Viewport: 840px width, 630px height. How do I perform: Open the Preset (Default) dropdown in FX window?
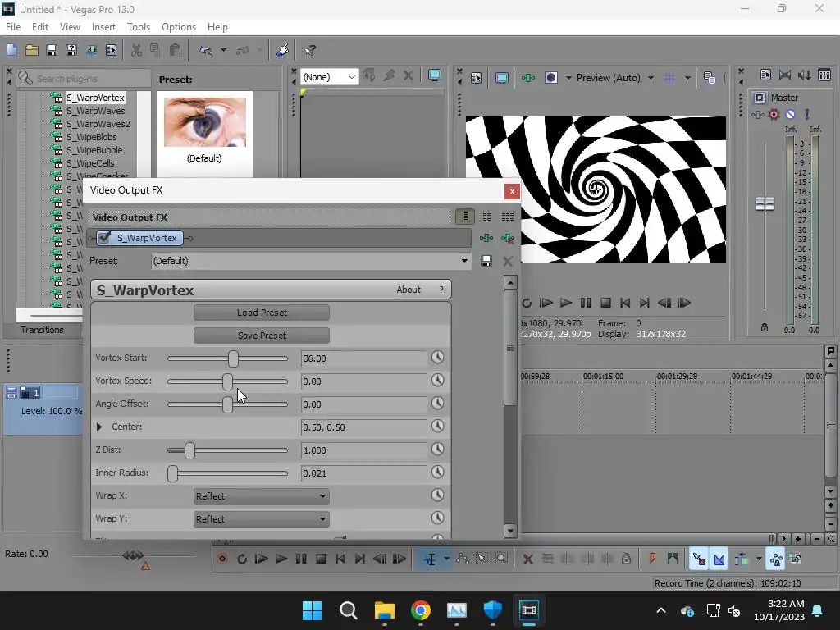465,261
